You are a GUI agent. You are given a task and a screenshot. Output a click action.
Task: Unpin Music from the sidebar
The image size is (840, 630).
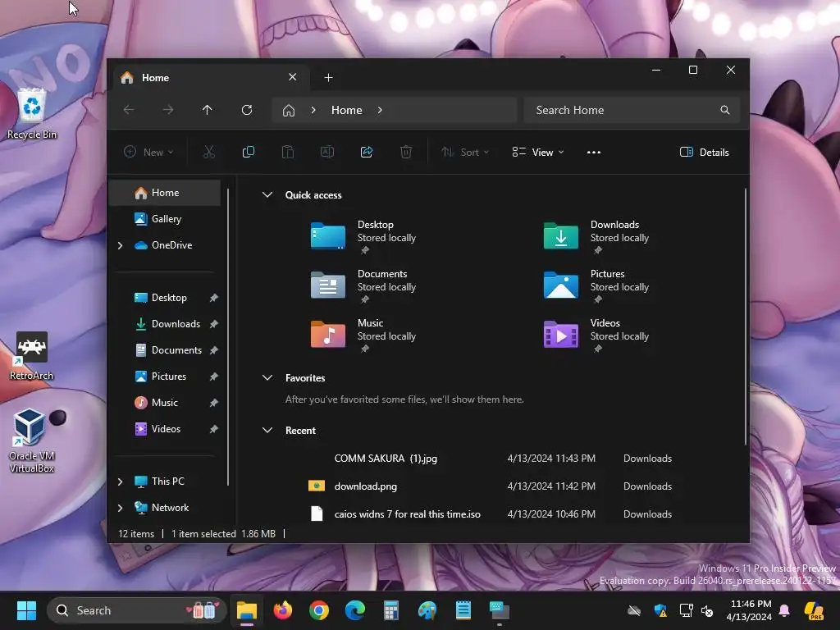click(x=214, y=403)
